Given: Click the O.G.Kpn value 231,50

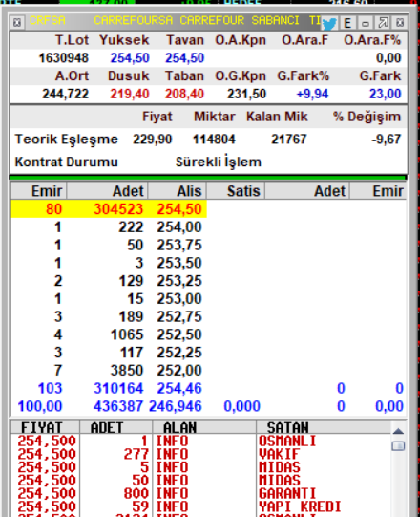Looking at the screenshot, I should 246,94.
